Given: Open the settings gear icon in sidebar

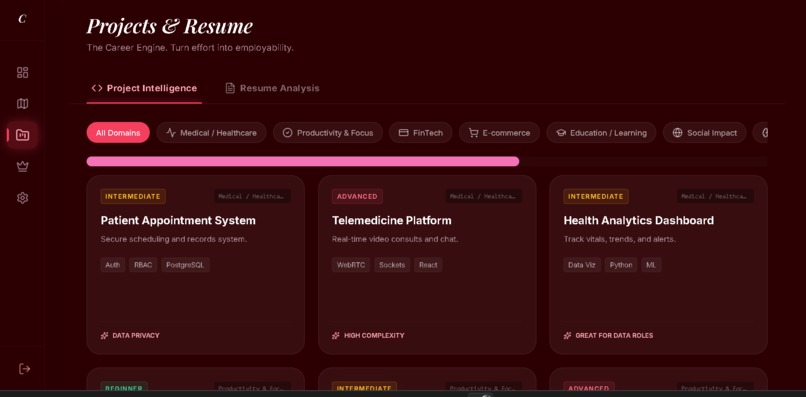Looking at the screenshot, I should coord(23,198).
